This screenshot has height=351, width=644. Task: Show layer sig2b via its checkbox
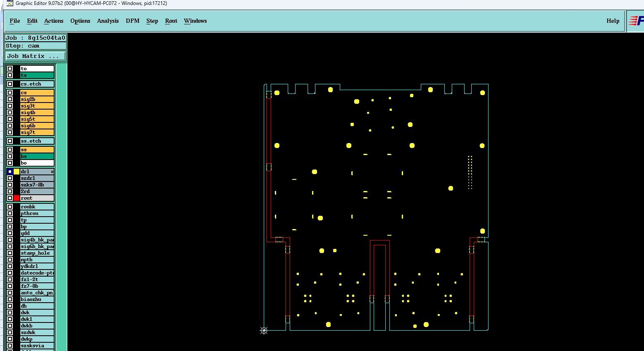(10, 99)
